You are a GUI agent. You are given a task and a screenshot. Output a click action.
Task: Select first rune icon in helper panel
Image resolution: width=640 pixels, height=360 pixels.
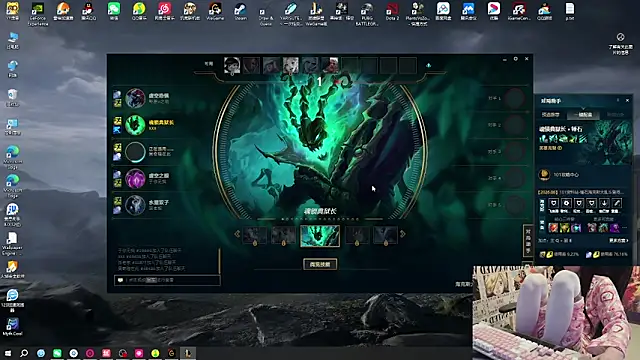click(553, 203)
